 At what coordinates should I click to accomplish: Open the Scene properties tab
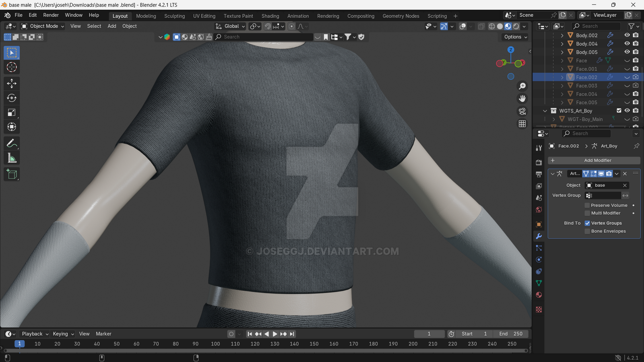click(x=539, y=198)
